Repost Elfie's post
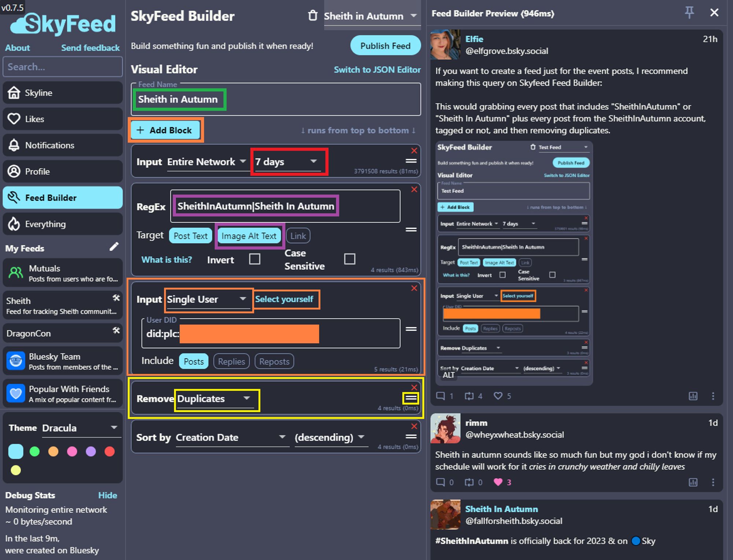 (x=469, y=396)
